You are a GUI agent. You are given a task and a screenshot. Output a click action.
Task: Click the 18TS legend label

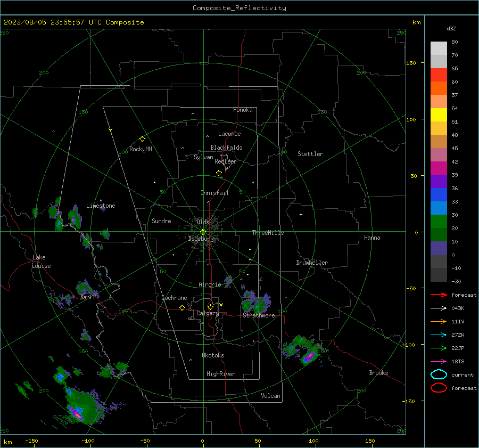coord(458,362)
